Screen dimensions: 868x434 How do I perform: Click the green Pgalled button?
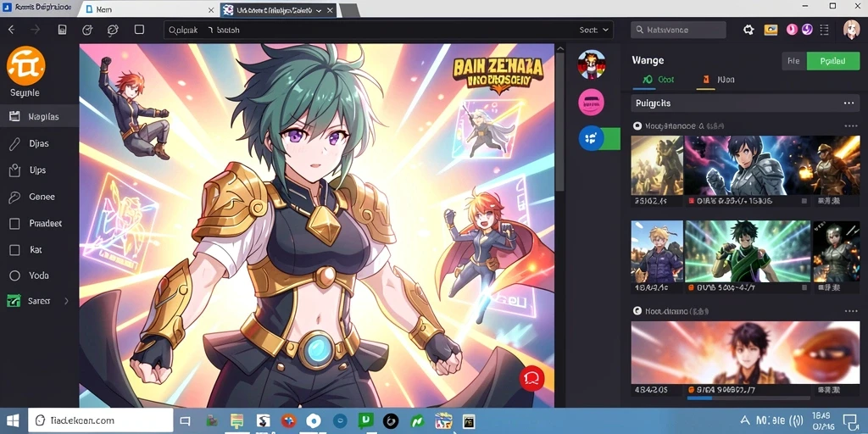point(833,61)
